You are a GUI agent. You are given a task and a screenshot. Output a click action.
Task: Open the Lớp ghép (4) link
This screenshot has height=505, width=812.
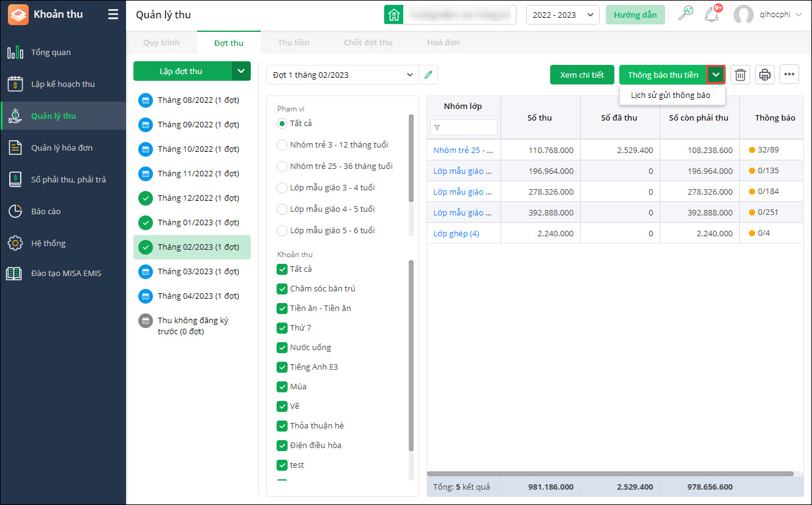click(456, 233)
